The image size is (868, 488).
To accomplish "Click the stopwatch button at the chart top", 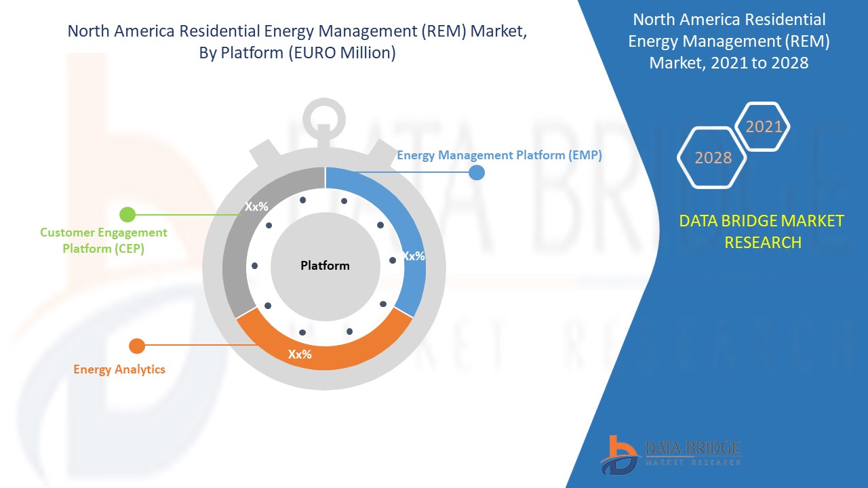I will [324, 119].
